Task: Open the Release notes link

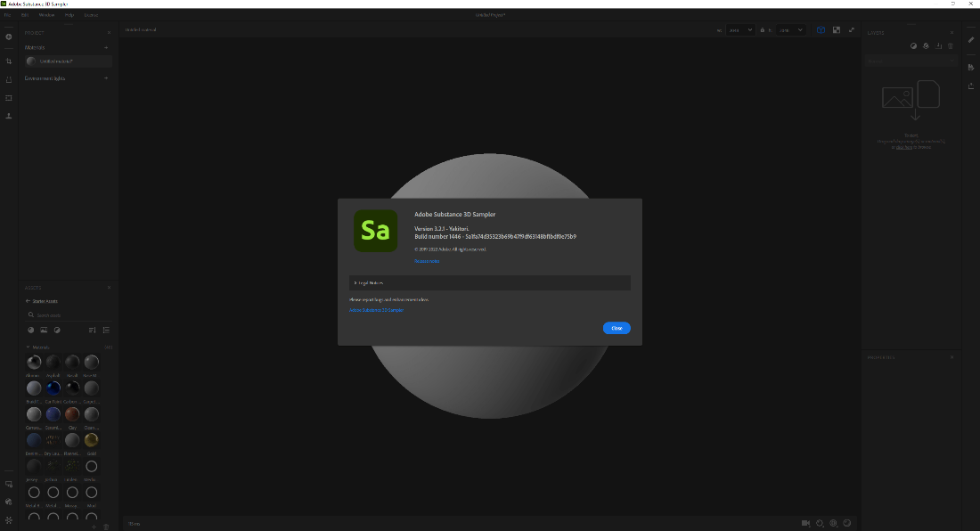Action: (x=427, y=261)
